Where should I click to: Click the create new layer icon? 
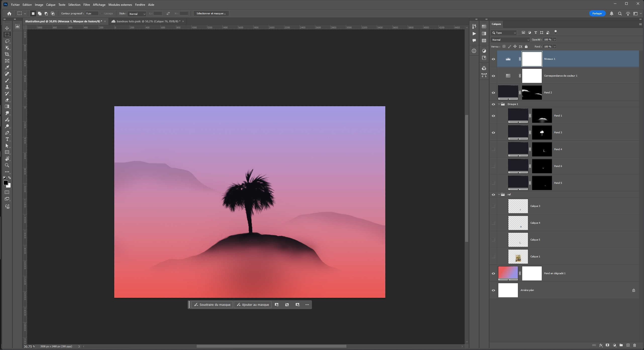(628, 345)
